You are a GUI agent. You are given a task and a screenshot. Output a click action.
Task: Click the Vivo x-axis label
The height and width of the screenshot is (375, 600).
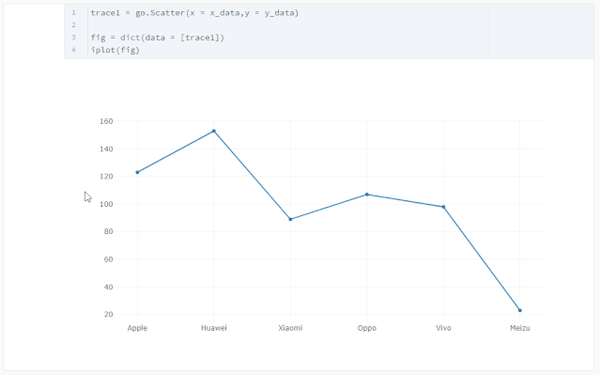click(443, 328)
